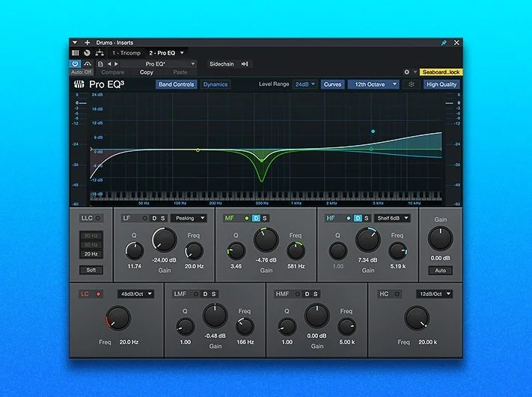Screen dimensions: 532x397
Task: Toggle Auto: Off automation button
Action: pyautogui.click(x=82, y=73)
